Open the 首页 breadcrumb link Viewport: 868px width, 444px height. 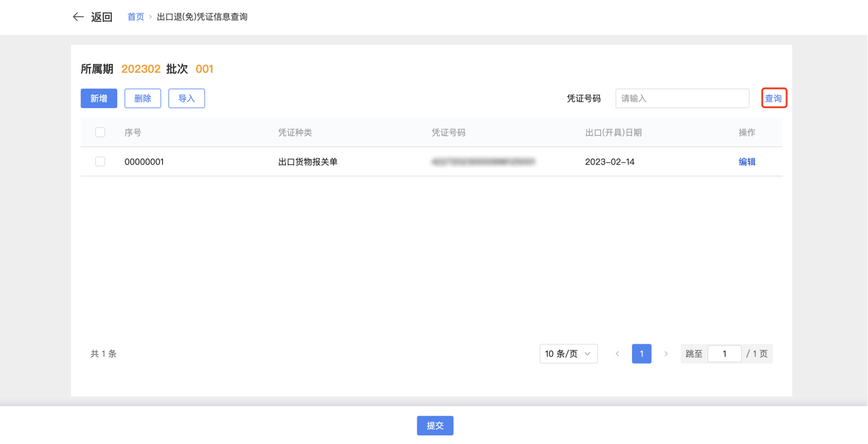pyautogui.click(x=135, y=17)
